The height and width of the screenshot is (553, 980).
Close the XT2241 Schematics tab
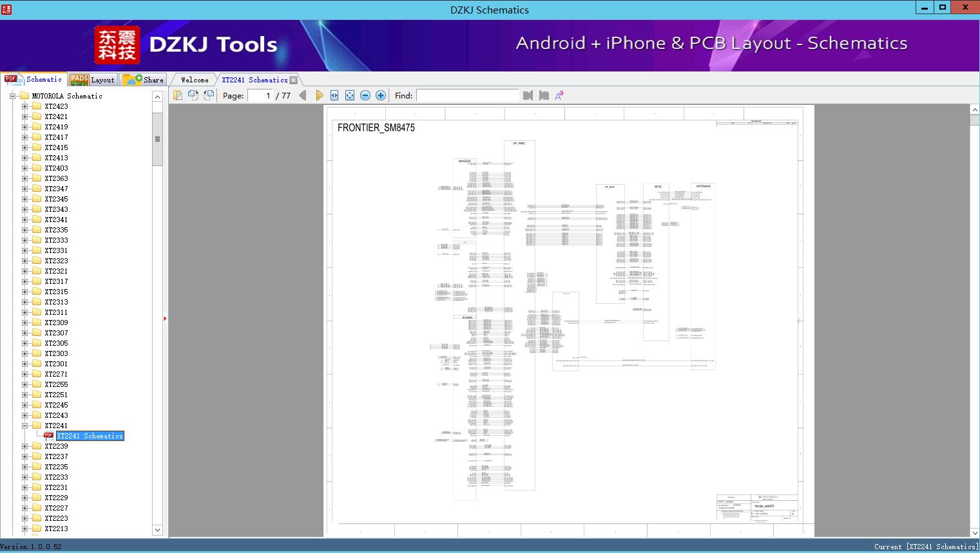(293, 80)
